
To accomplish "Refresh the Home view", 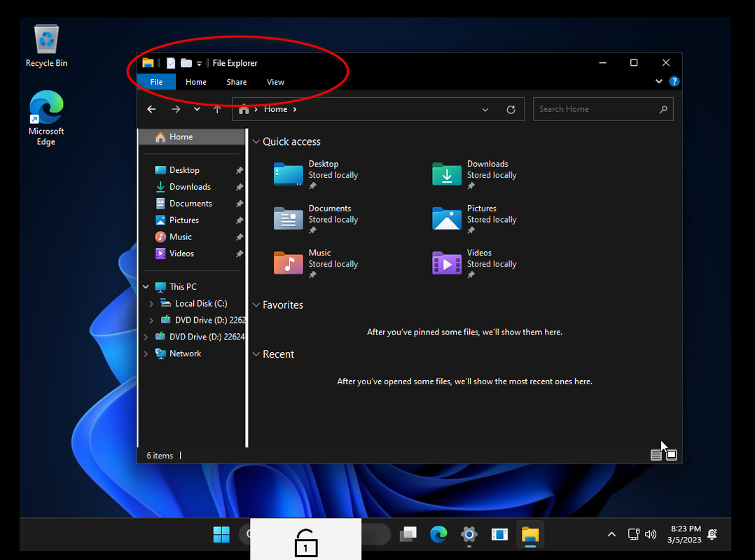I will [x=511, y=110].
